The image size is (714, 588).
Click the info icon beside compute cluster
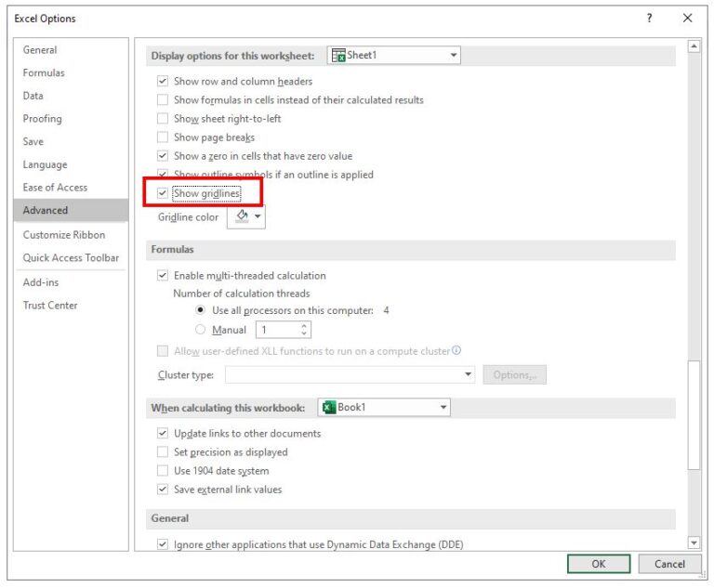[x=456, y=350]
